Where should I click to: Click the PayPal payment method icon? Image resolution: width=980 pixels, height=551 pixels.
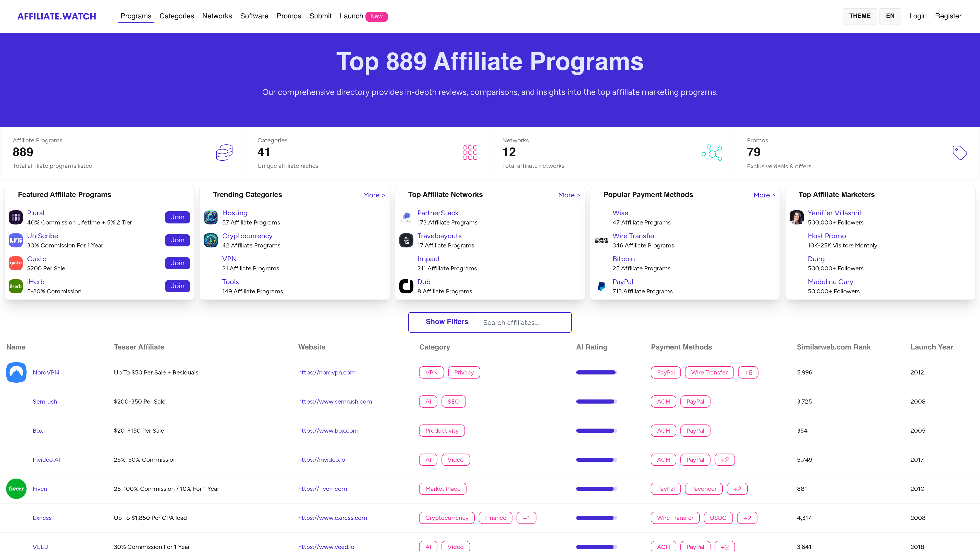coord(601,286)
